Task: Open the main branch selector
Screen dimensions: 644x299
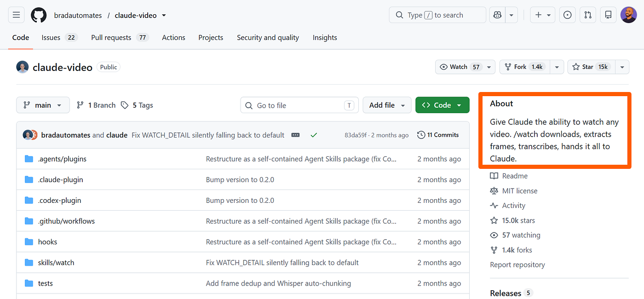Action: click(x=43, y=105)
